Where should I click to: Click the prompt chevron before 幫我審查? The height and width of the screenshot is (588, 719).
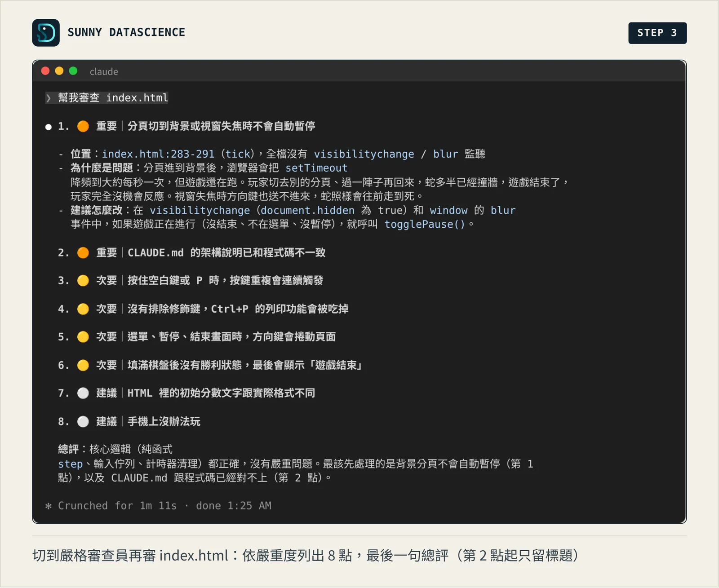coord(49,98)
